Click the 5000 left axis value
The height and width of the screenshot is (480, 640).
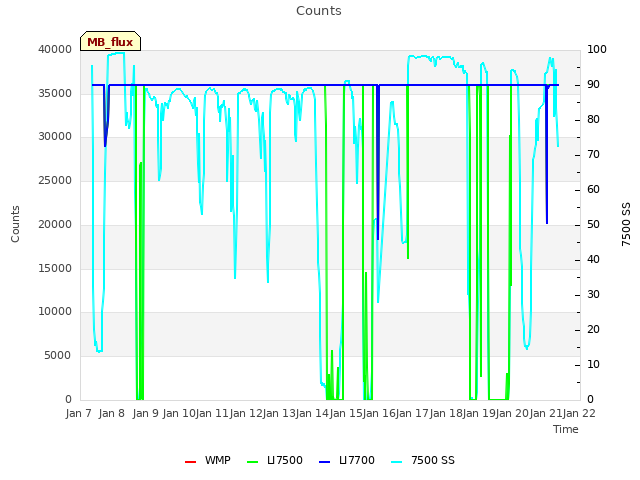(58, 356)
